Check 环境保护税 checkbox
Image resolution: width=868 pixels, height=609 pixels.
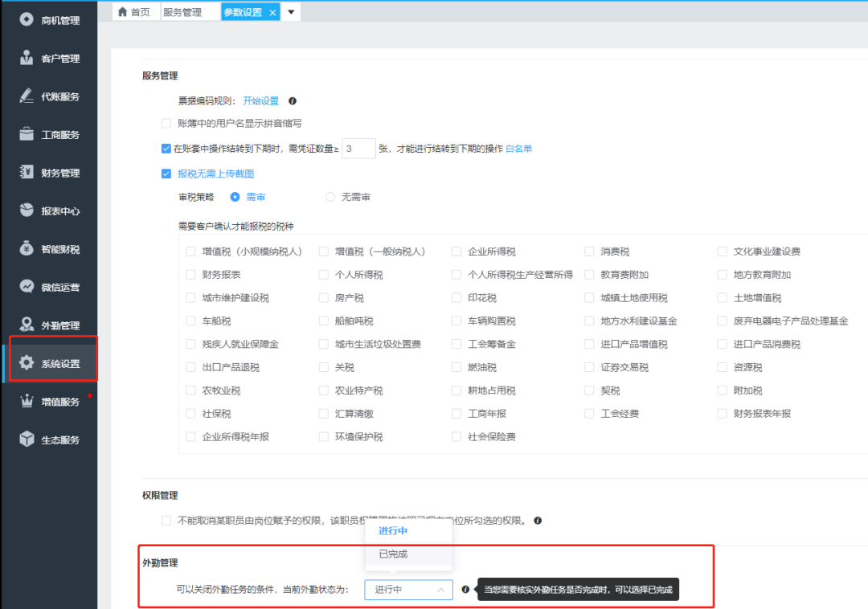[x=324, y=437]
